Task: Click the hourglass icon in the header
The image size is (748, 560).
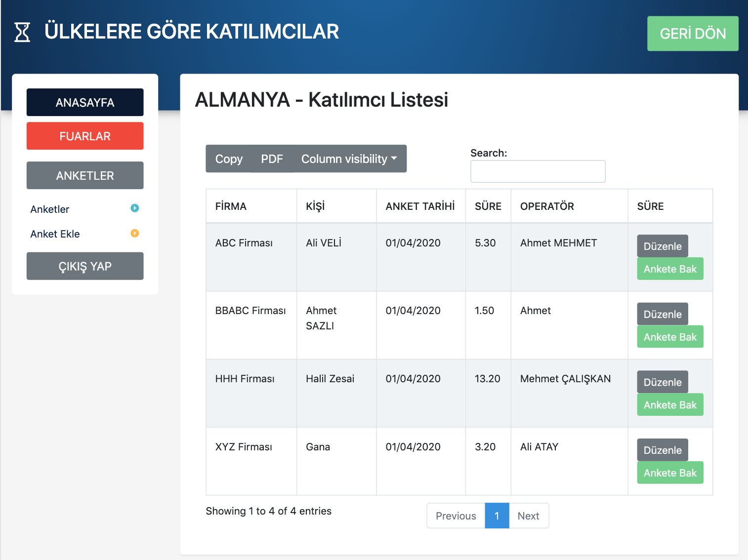Action: click(22, 32)
